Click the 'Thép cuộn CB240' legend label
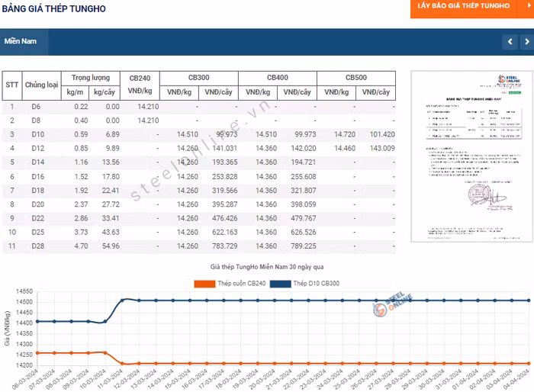 [242, 284]
